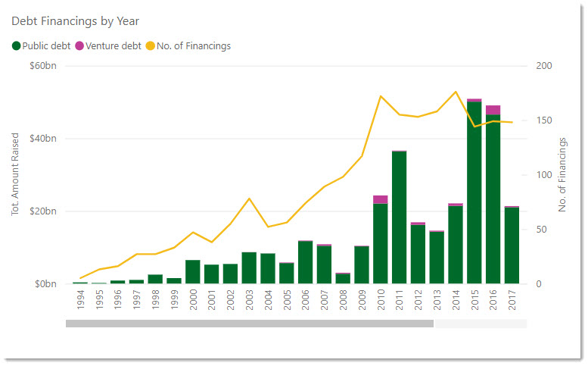
Task: Click the 1994 x-axis year label
Action: pyautogui.click(x=81, y=299)
